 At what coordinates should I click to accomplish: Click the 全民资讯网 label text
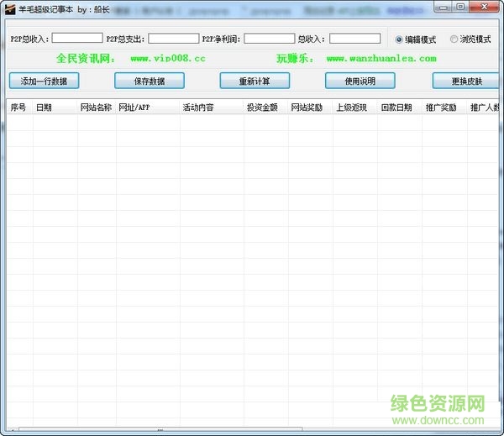86,59
